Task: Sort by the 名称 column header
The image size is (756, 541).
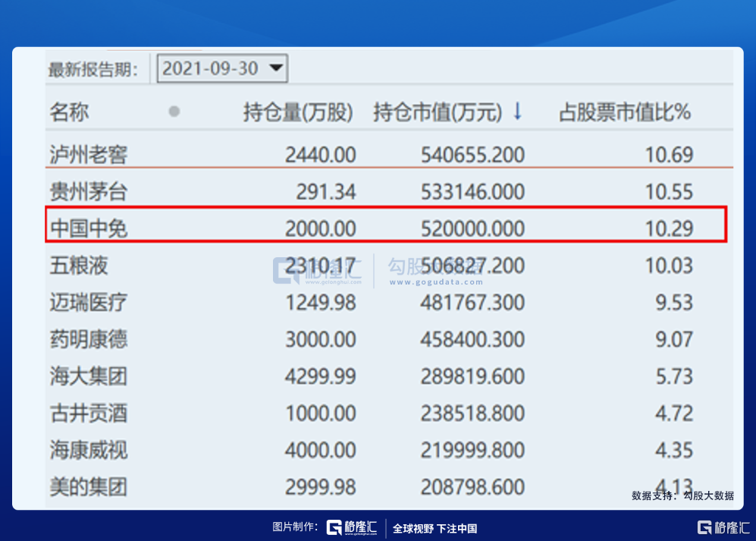Action: tap(69, 112)
